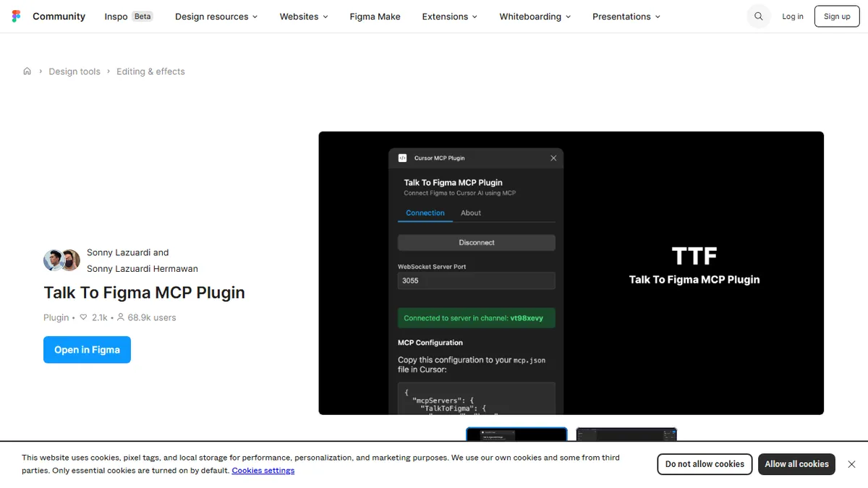Screen dimensions: 868x488
Task: Expand the Whiteboarding dropdown
Action: (x=535, y=16)
